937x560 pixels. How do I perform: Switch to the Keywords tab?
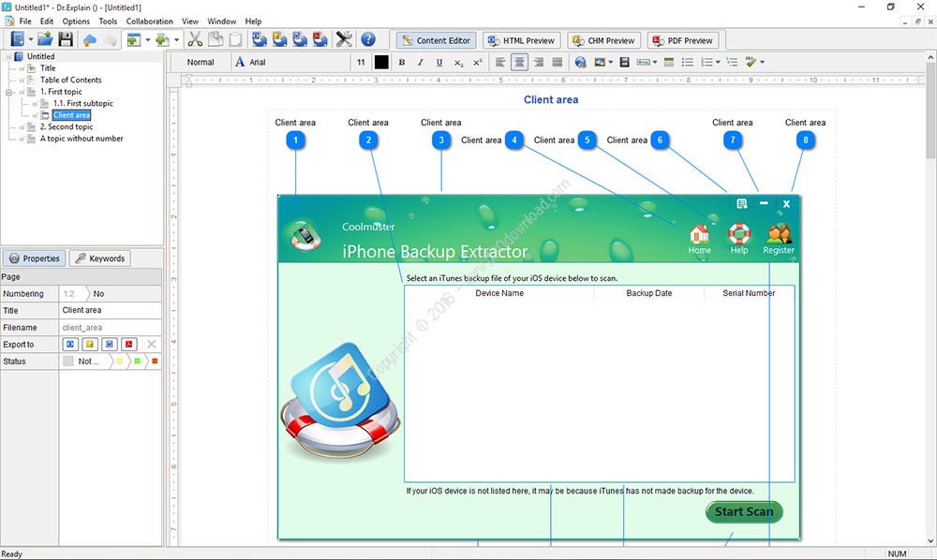pos(100,258)
